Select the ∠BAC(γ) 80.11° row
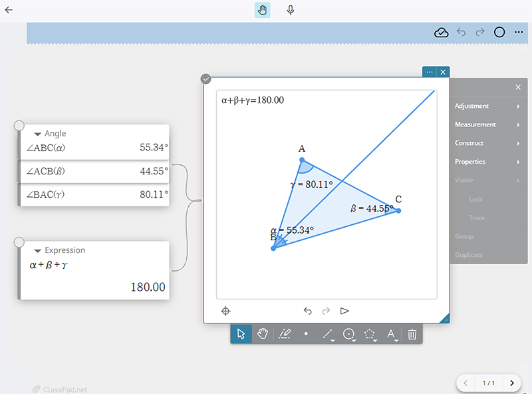Screen dimensions: 532x394 point(94,195)
